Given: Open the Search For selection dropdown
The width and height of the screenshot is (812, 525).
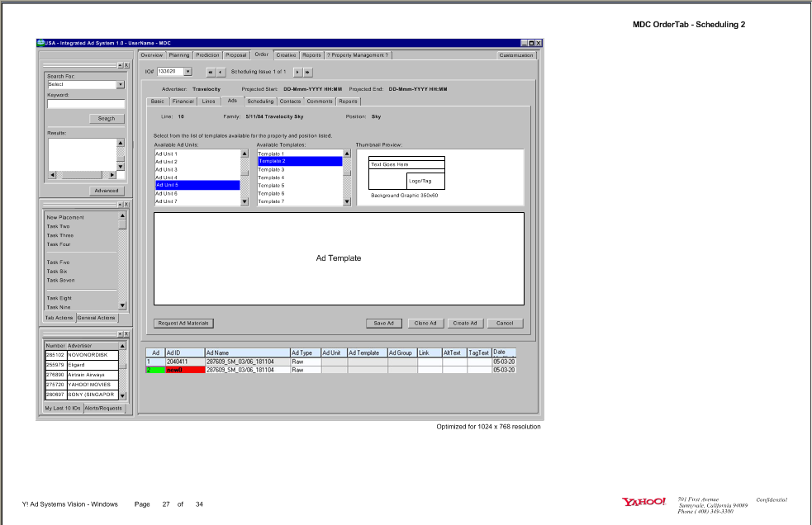Looking at the screenshot, I should 119,84.
